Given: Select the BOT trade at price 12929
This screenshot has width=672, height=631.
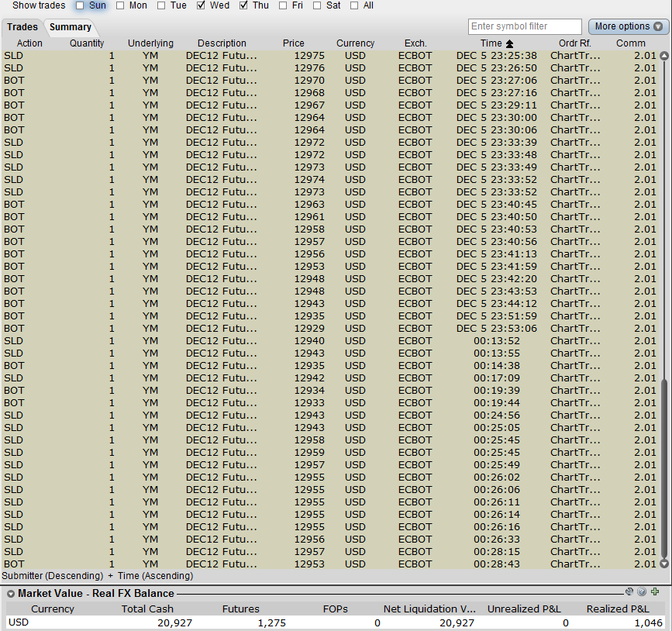Looking at the screenshot, I should point(330,329).
